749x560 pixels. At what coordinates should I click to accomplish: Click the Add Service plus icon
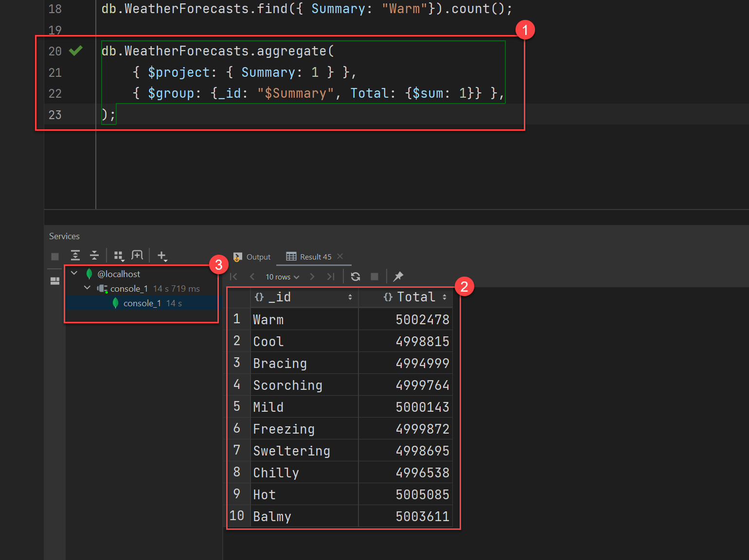coord(162,256)
